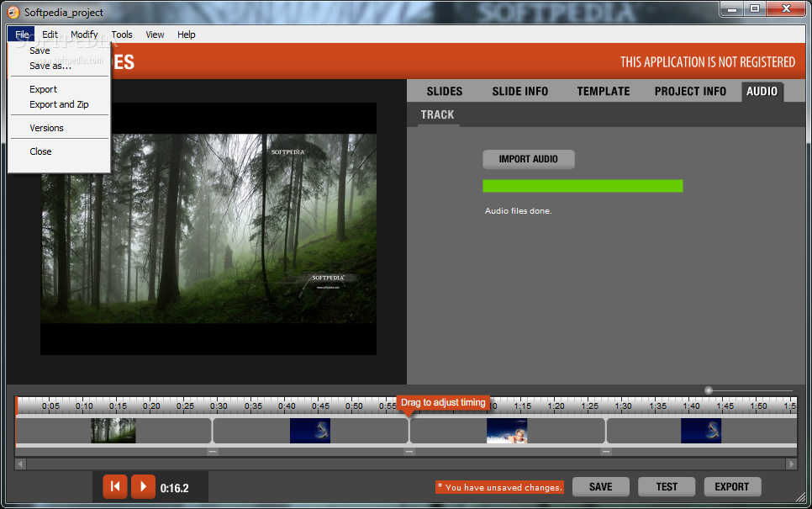Click the timeline scrollbar left arrow
The width and height of the screenshot is (812, 509).
click(x=21, y=464)
